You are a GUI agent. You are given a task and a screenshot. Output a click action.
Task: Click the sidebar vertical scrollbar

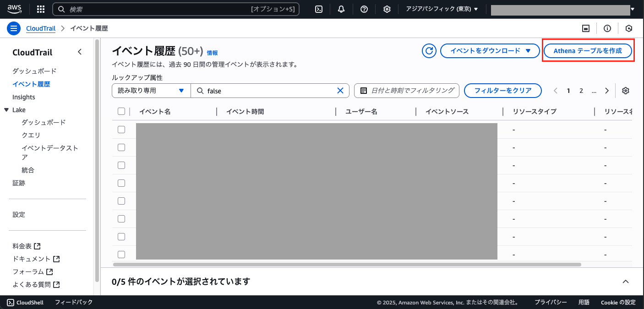click(97, 160)
